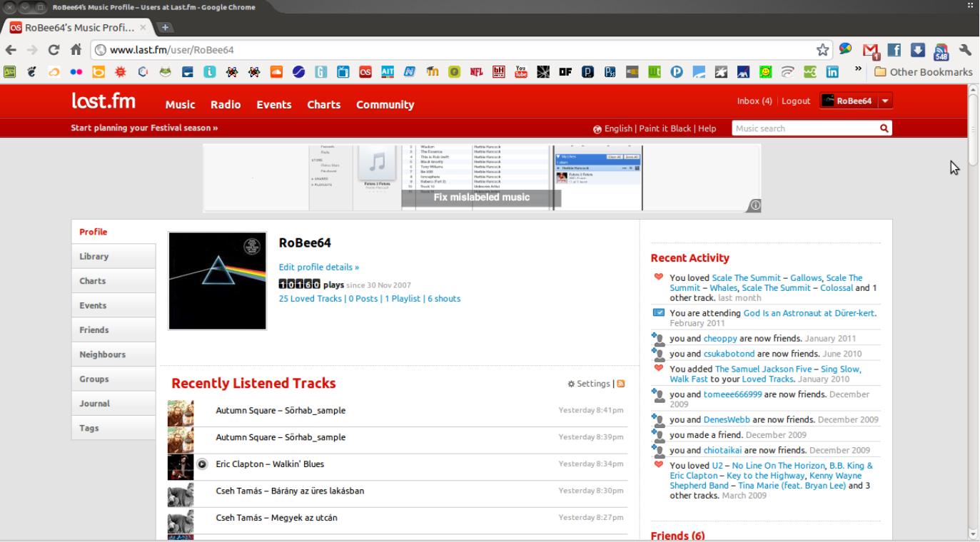This screenshot has height=542, width=980.
Task: Open the RSS reader extension showing 548
Action: 941,51
